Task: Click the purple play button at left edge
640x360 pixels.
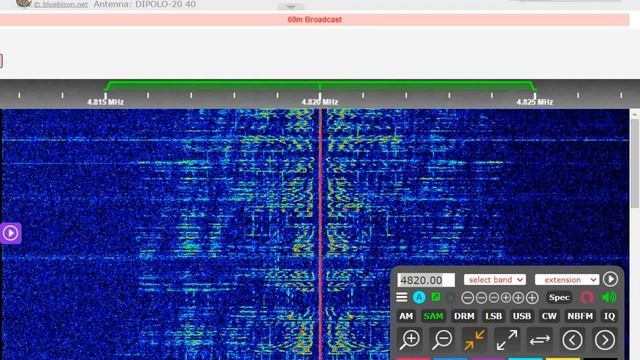Action: point(10,233)
